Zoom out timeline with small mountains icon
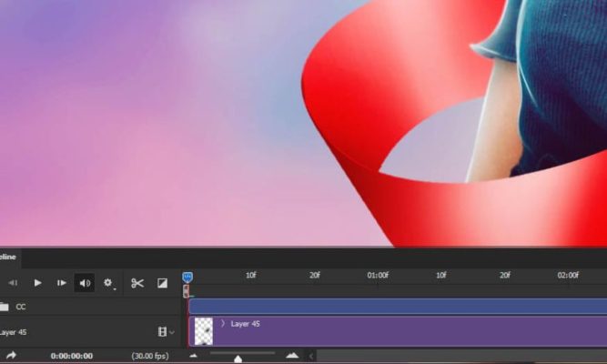The image size is (607, 364). coord(193,356)
